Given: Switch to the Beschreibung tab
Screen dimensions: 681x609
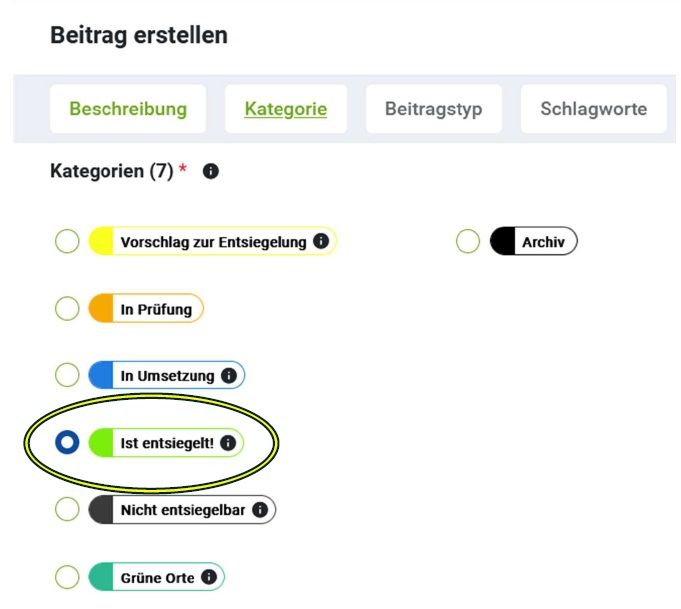Looking at the screenshot, I should click(x=128, y=109).
